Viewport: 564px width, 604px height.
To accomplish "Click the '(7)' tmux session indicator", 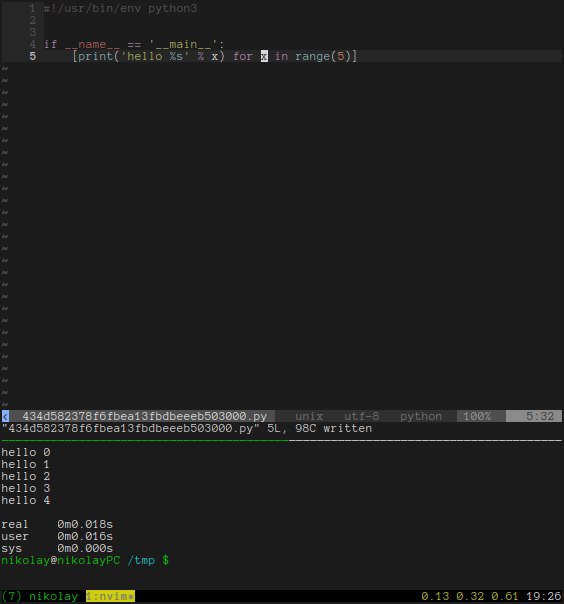I will [x=12, y=596].
